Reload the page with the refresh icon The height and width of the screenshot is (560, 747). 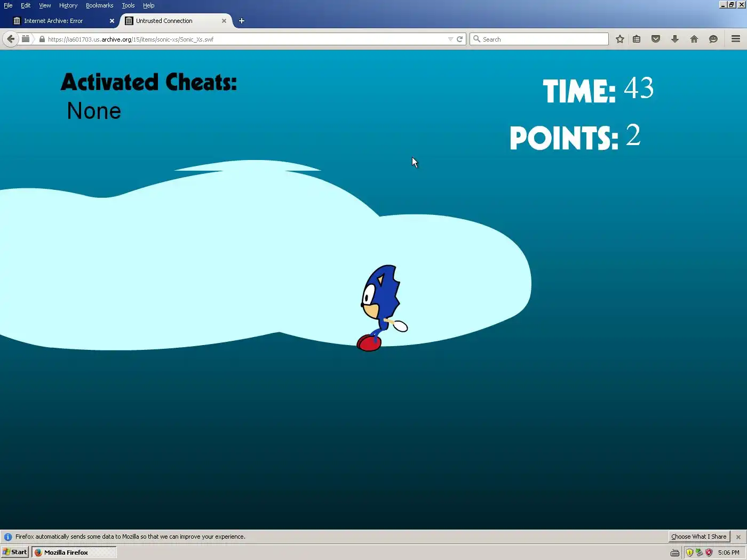459,39
